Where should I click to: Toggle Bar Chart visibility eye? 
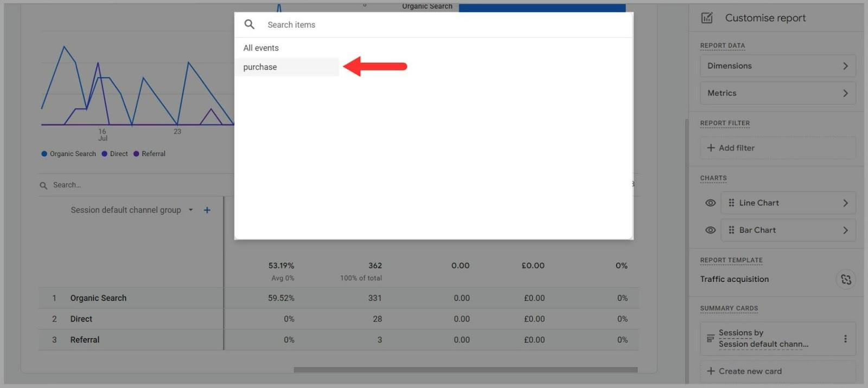(710, 230)
